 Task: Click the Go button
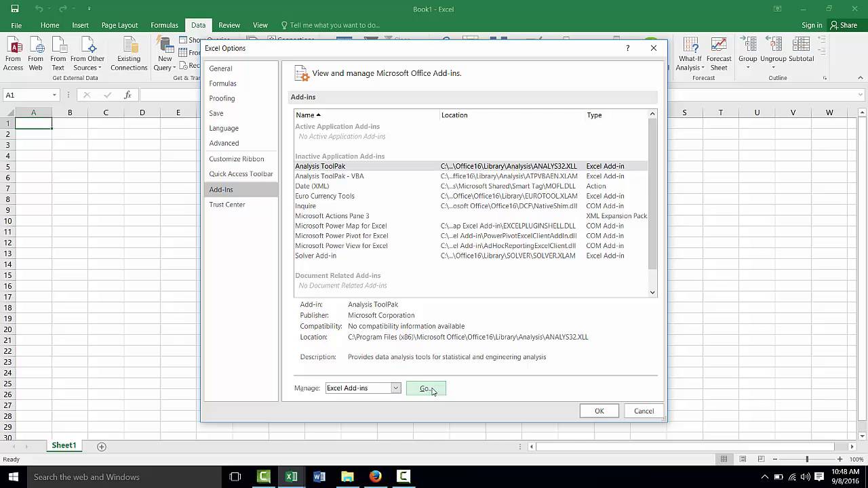[426, 388]
